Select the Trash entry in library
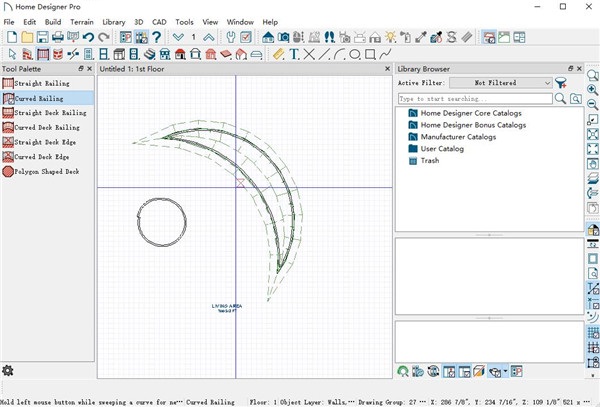This screenshot has width=600, height=407. (429, 160)
